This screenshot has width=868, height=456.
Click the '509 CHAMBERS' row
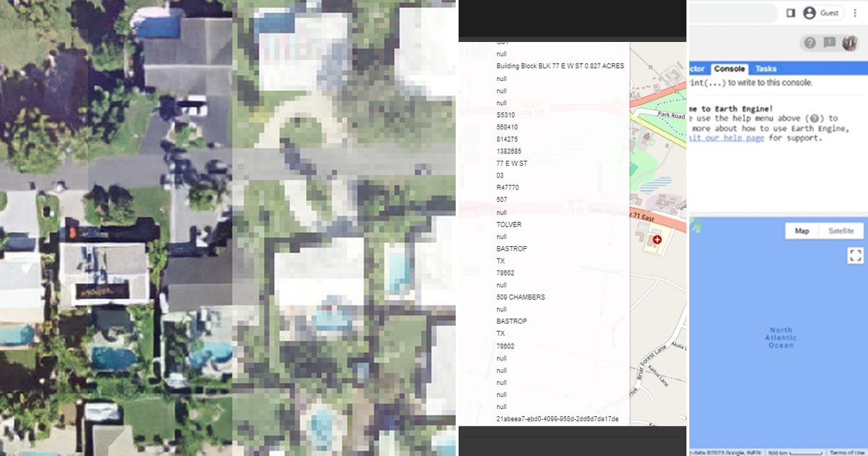(x=521, y=297)
